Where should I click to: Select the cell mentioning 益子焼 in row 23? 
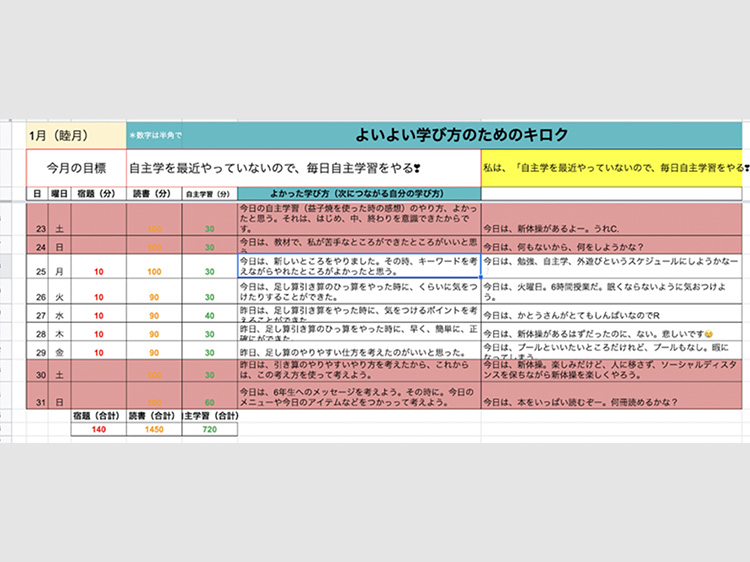click(x=359, y=220)
